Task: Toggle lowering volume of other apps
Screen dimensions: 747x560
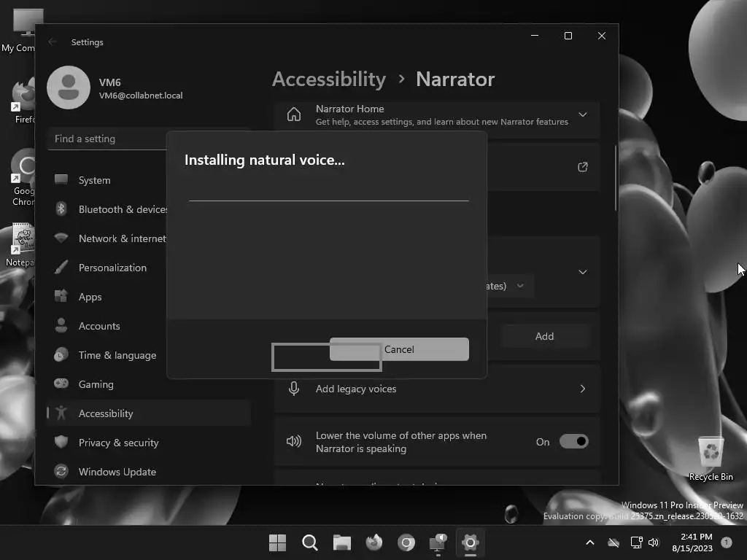Action: tap(574, 441)
